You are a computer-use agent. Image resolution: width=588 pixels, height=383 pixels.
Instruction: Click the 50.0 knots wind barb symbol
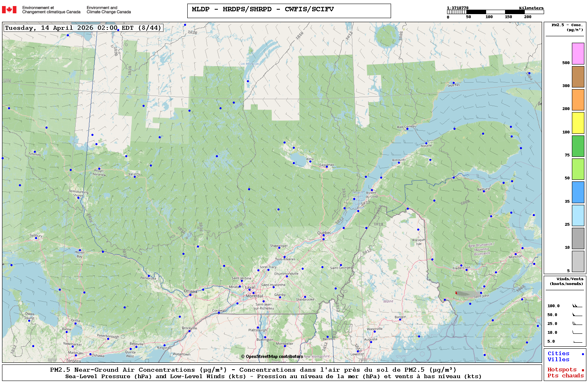577,315
